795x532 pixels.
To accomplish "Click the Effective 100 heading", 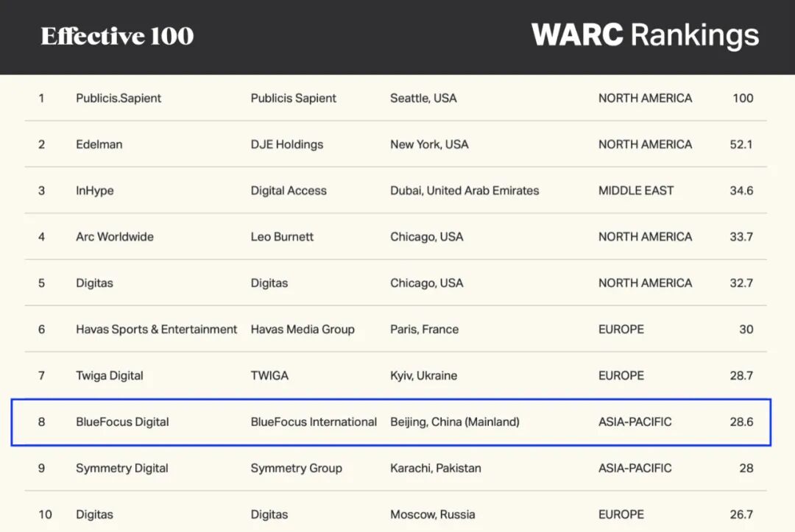I will click(117, 36).
